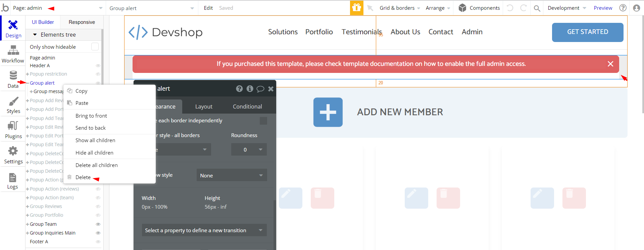The width and height of the screenshot is (644, 250).
Task: Open the new transition property dropdown
Action: (x=204, y=230)
